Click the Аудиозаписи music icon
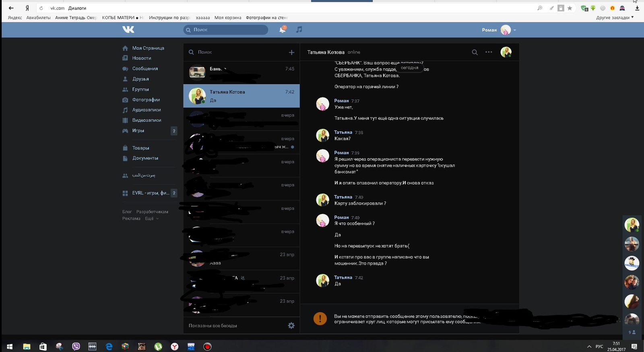 pos(125,110)
